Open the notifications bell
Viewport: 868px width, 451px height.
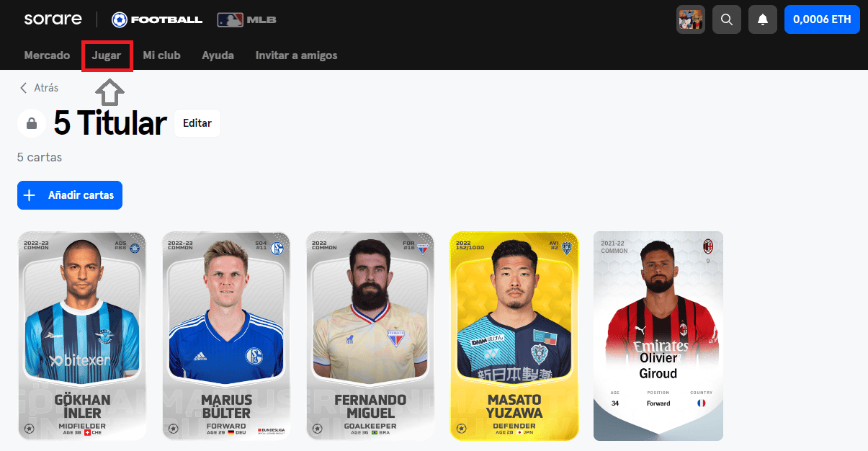tap(763, 19)
